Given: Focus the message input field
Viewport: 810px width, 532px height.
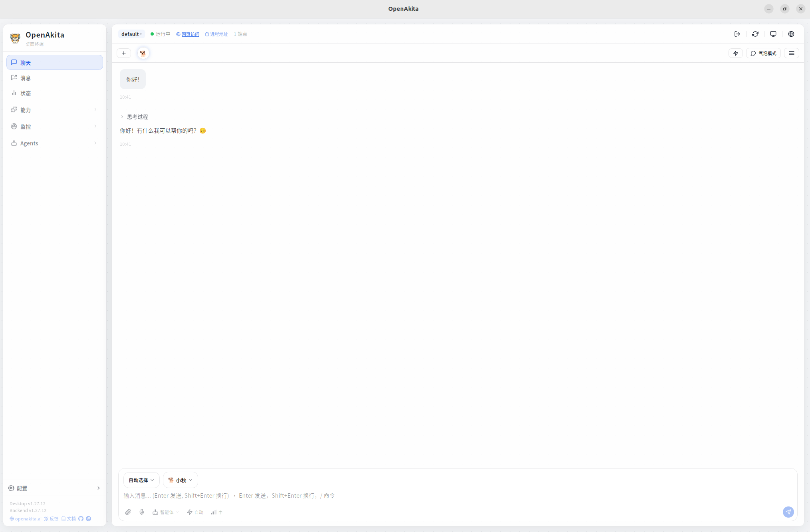Looking at the screenshot, I should (x=458, y=496).
